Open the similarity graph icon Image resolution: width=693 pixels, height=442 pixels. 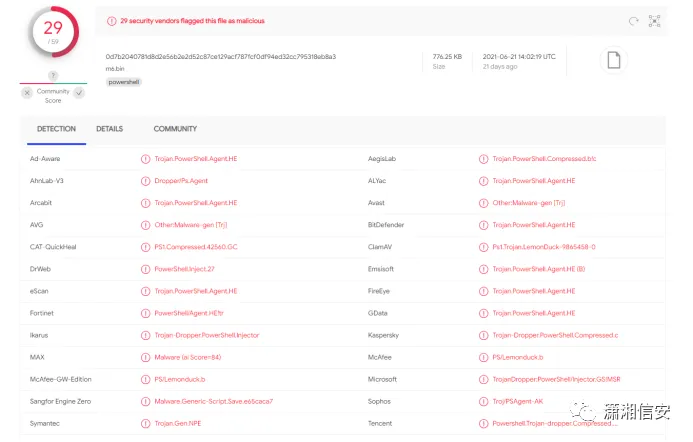655,21
